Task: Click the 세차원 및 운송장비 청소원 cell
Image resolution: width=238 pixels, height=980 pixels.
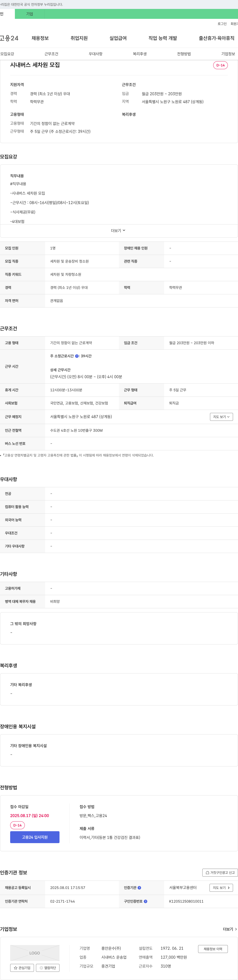Action: 70,261
